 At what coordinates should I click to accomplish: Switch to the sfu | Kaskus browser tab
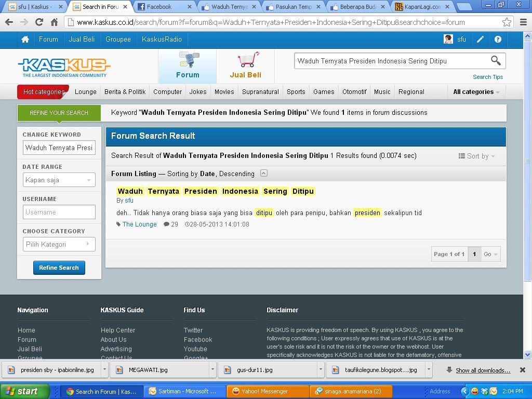(33, 7)
